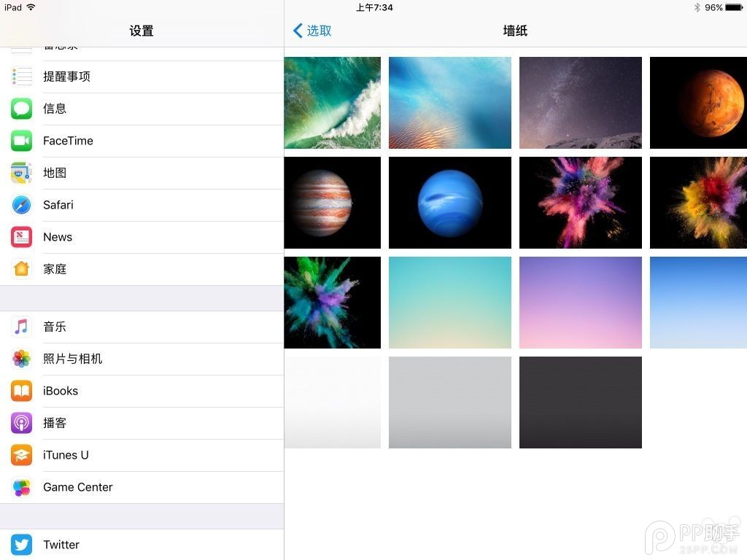Select Twitter in settings list

click(142, 545)
